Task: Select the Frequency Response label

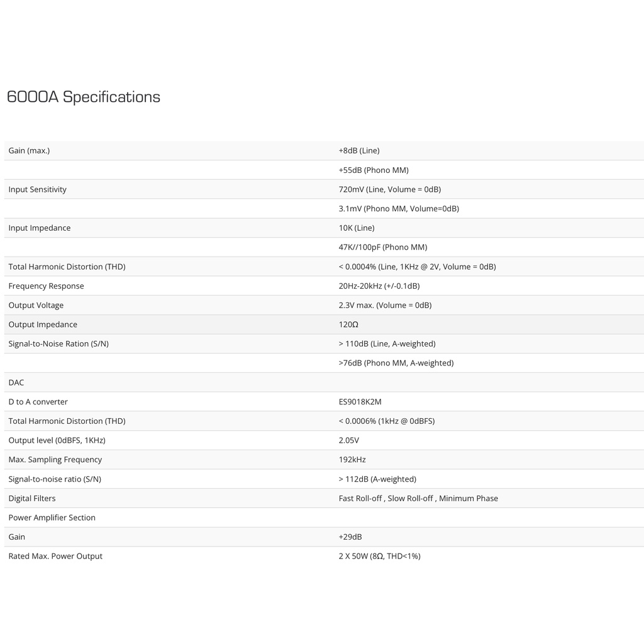Action: pos(46,286)
